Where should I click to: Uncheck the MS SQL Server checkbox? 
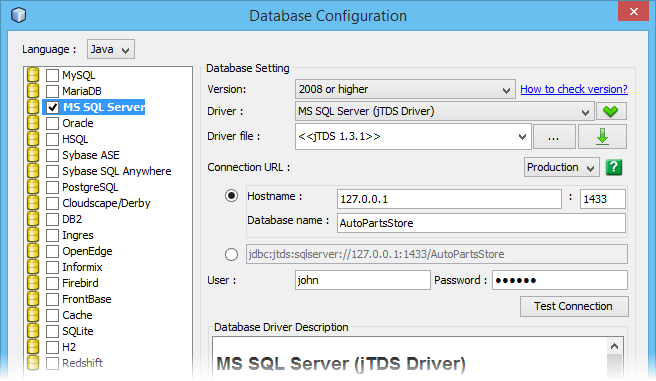click(52, 107)
